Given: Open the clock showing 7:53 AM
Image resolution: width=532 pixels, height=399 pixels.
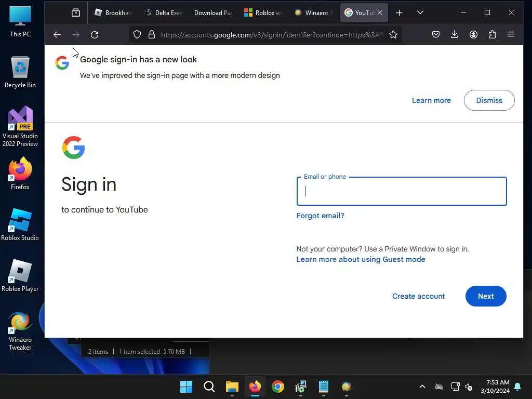Looking at the screenshot, I should pos(495,387).
